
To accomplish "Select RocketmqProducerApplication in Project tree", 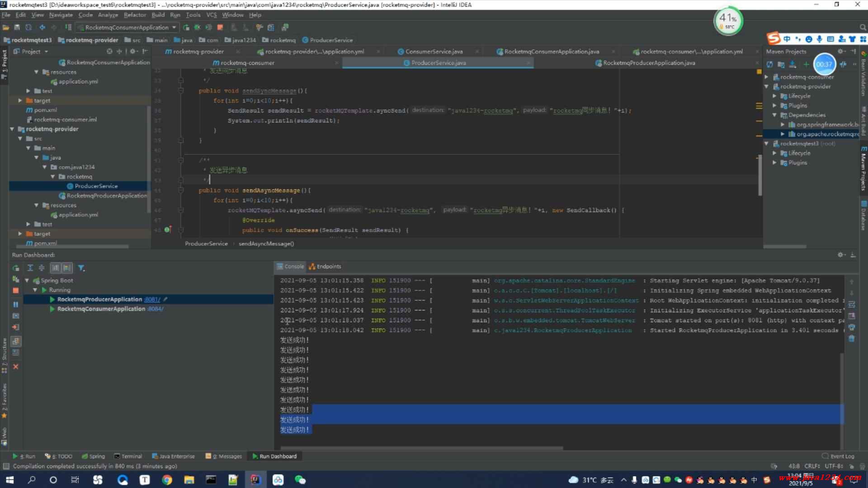I will [103, 196].
